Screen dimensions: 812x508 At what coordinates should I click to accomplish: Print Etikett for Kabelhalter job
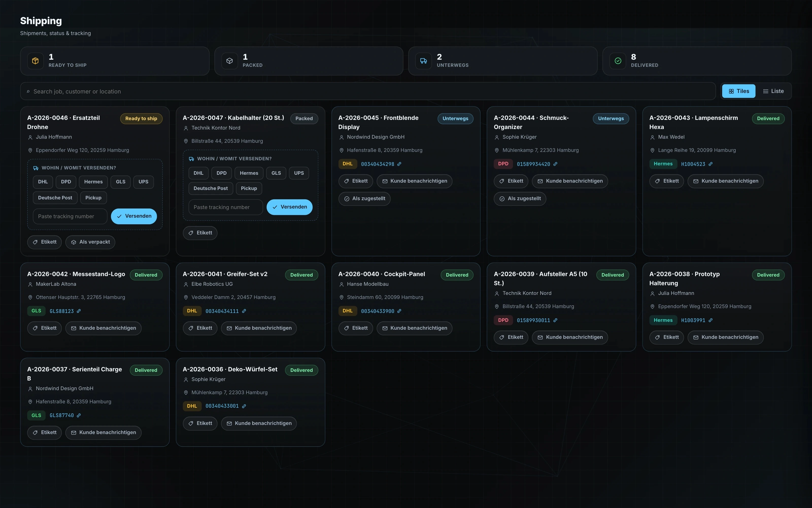(x=200, y=233)
